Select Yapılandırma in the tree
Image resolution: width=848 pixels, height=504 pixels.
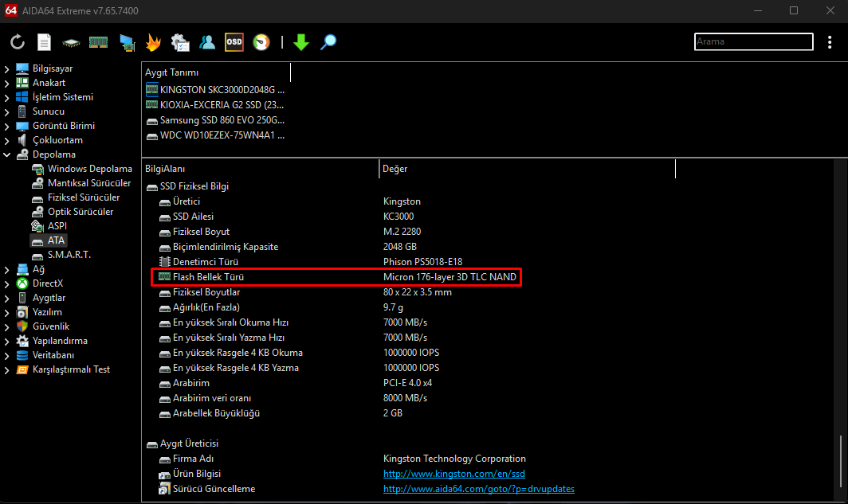pyautogui.click(x=60, y=341)
